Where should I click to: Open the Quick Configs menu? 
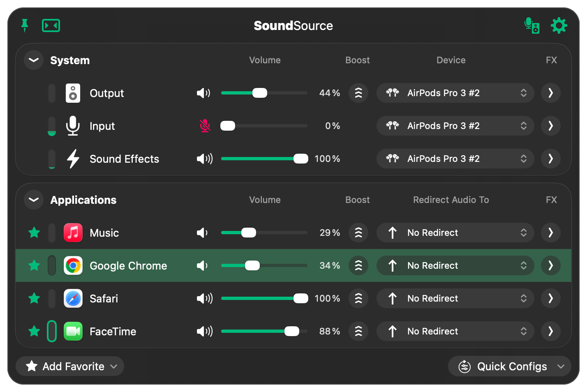tap(510, 366)
